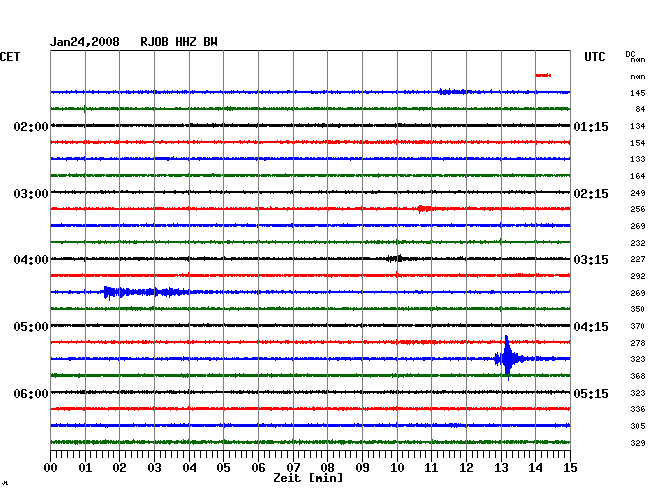Select the 02:15 UTC time label
The width and height of the screenshot is (650, 494).
click(x=591, y=194)
